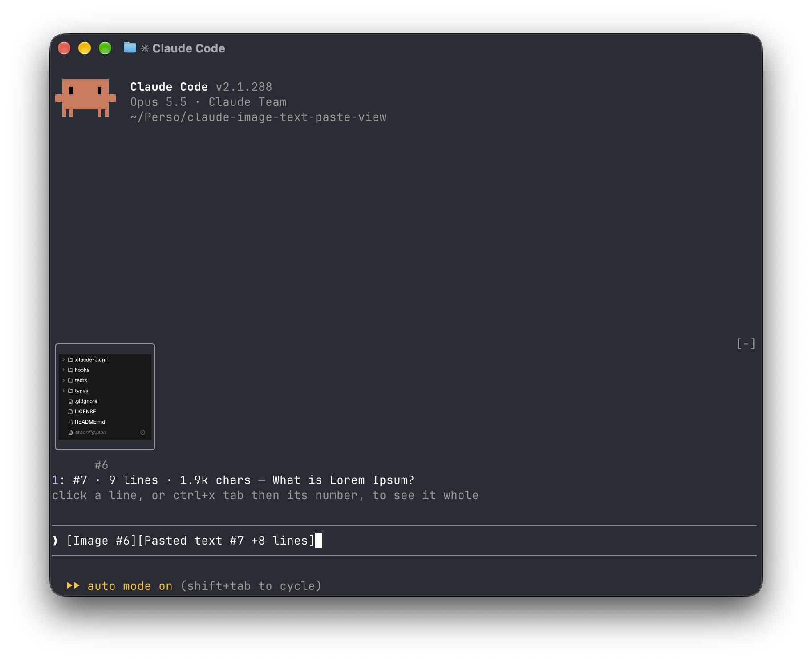Viewport: 812px width, 662px height.
Task: Click the auto mode on indicator
Action: click(130, 586)
